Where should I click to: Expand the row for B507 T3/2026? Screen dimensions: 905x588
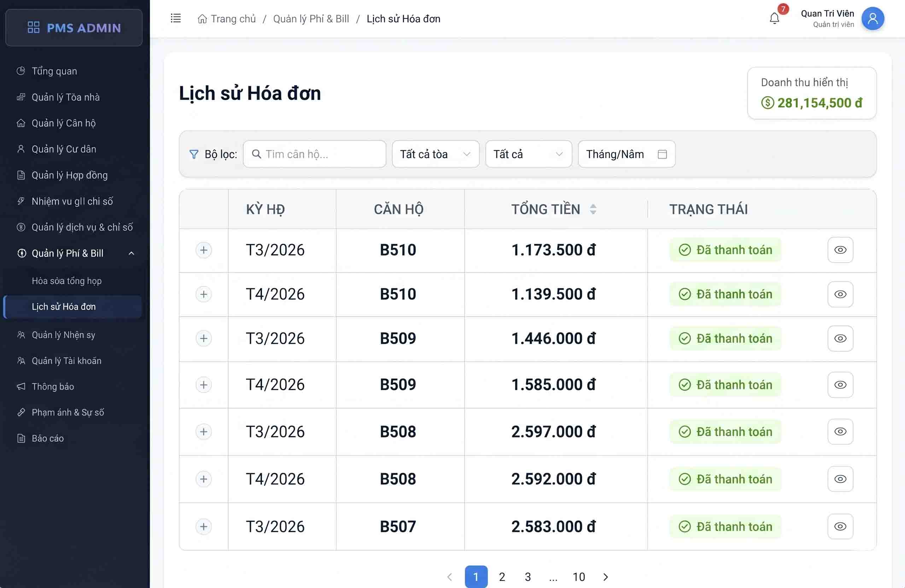203,527
